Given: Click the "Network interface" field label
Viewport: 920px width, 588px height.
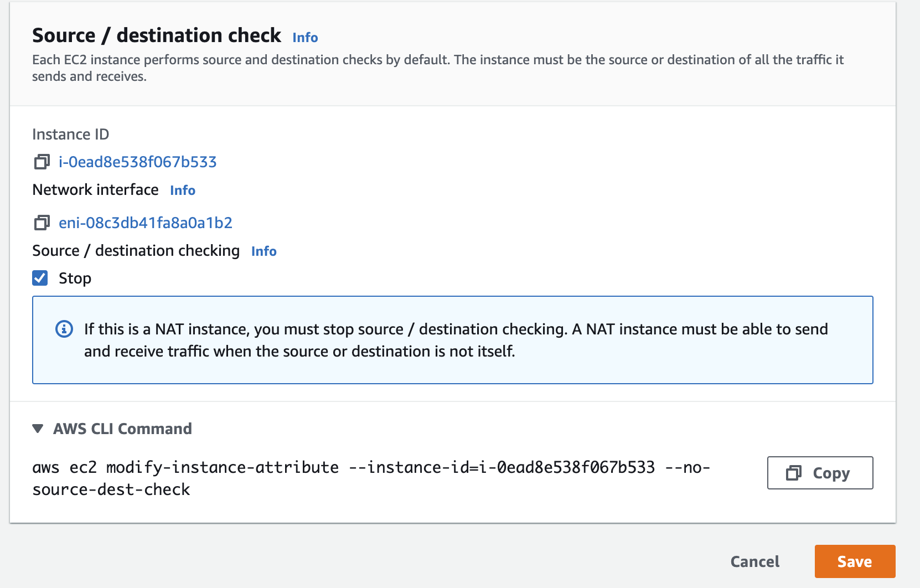Looking at the screenshot, I should (95, 189).
